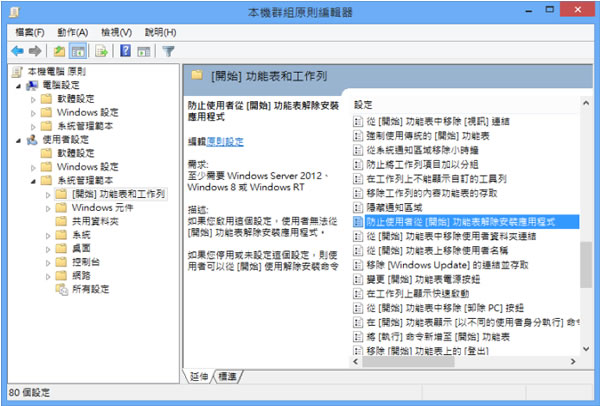The width and height of the screenshot is (600, 406).
Task: Select 所有設定 in the tree
Action: point(91,289)
